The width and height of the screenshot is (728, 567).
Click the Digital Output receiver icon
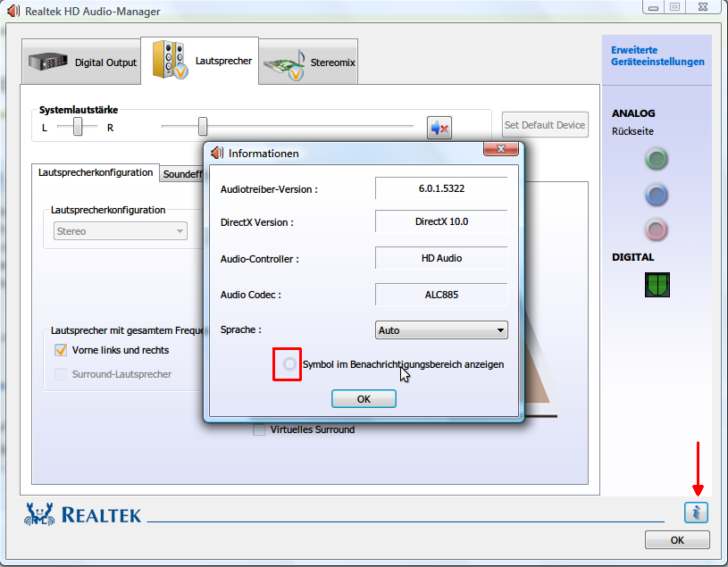[48, 62]
